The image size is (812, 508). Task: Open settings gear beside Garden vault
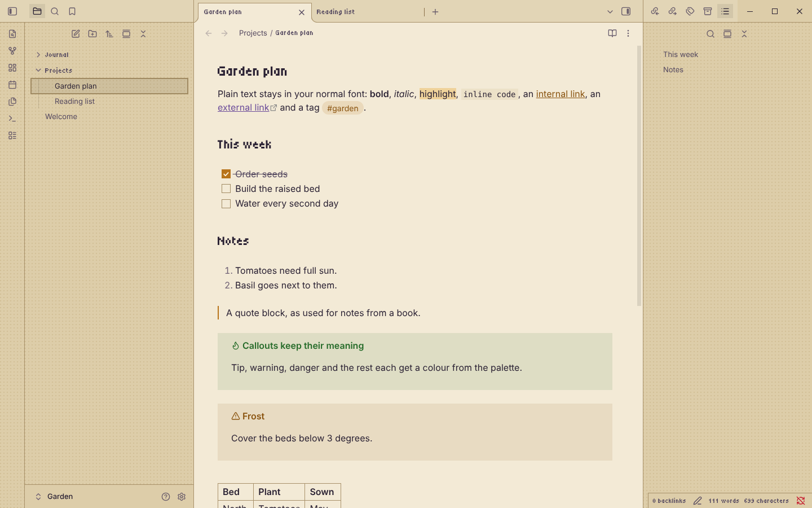pos(182,497)
